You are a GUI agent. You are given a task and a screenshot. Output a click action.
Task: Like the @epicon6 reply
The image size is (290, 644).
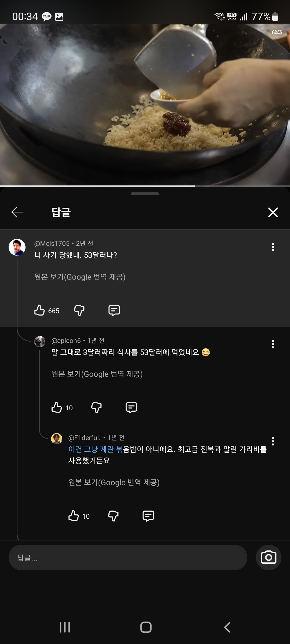pyautogui.click(x=57, y=407)
